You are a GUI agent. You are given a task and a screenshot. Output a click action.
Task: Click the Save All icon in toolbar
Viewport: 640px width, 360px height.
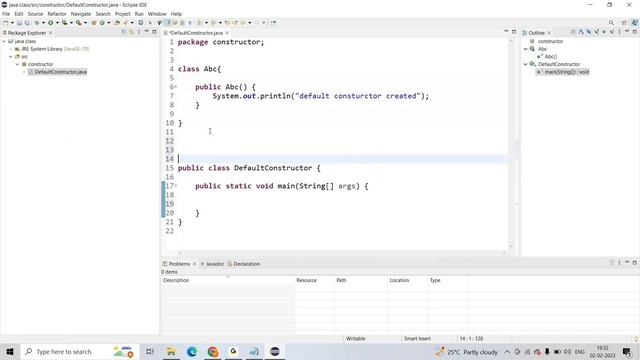pos(27,23)
